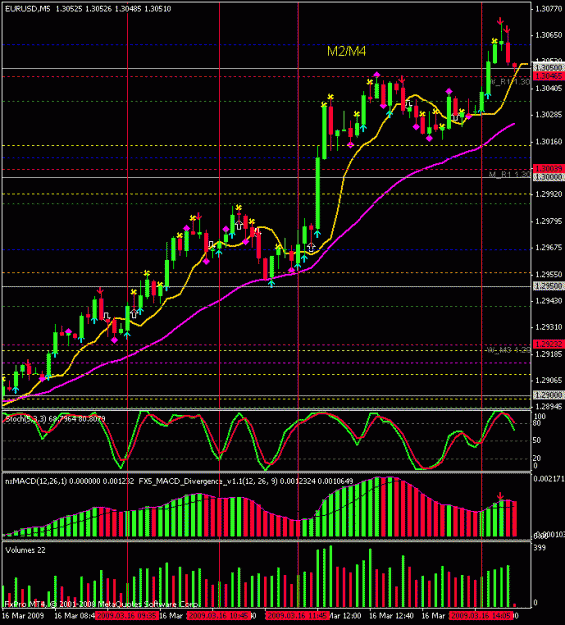Select the gray 1.30500 price level tag
The width and height of the screenshot is (565, 625).
(x=548, y=68)
